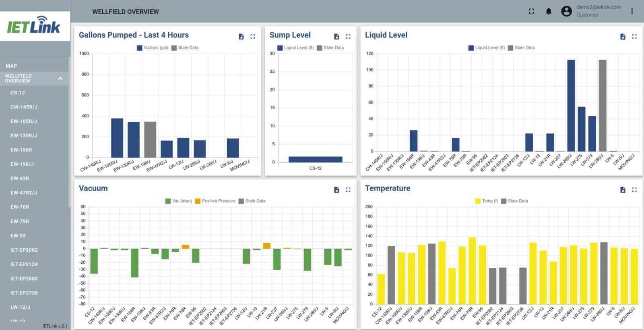This screenshot has height=330, width=644.
Task: Toggle Temp (f) legend in Temperature chart
Action: tap(486, 201)
